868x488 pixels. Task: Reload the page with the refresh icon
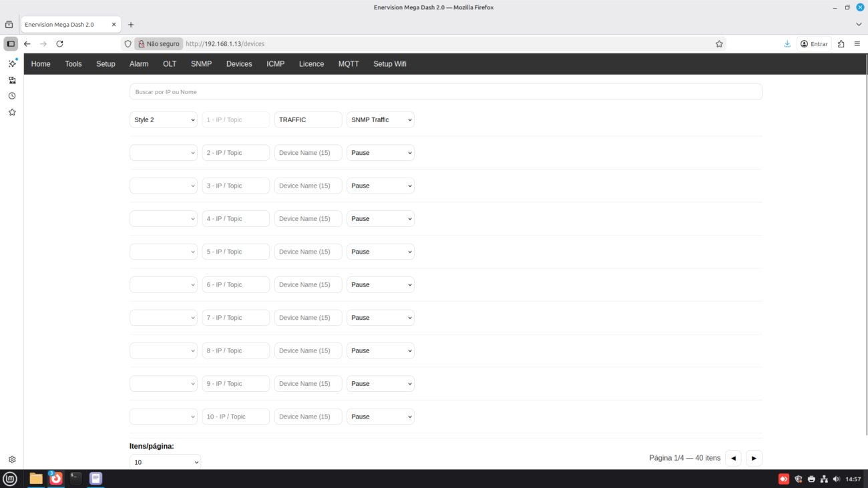[x=59, y=44]
